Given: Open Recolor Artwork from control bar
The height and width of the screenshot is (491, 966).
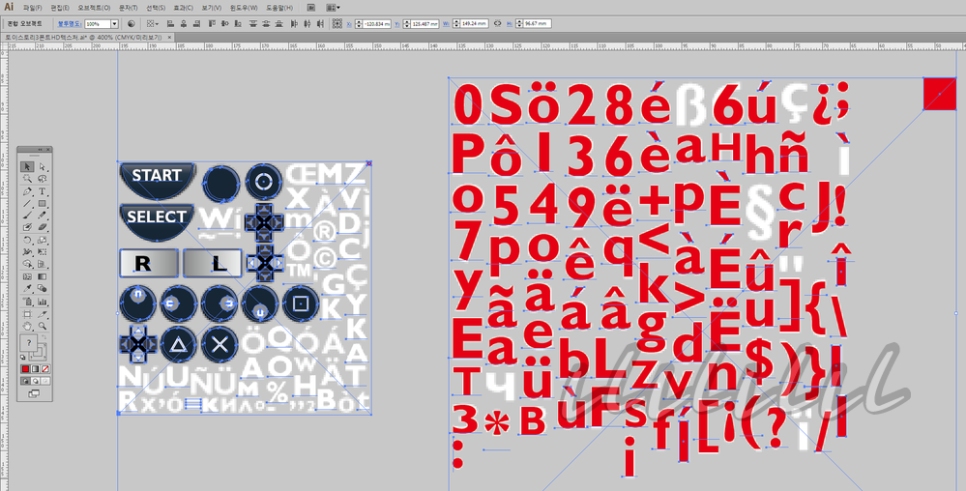Looking at the screenshot, I should tap(131, 24).
